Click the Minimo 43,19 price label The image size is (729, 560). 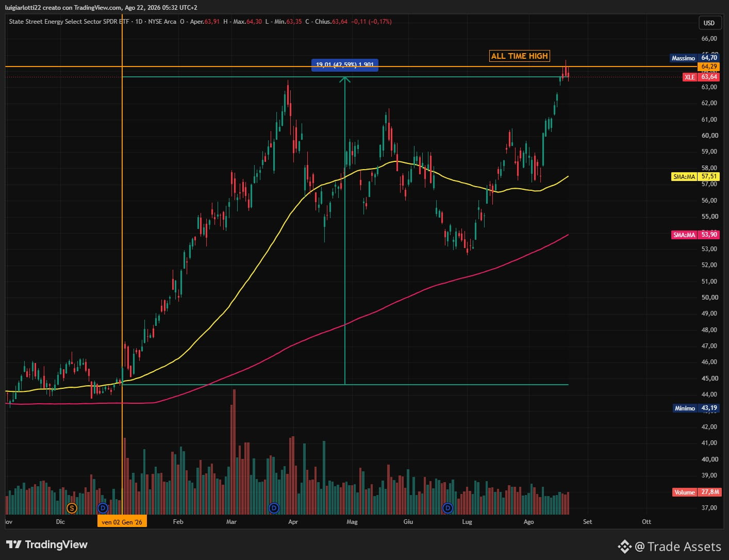point(696,408)
